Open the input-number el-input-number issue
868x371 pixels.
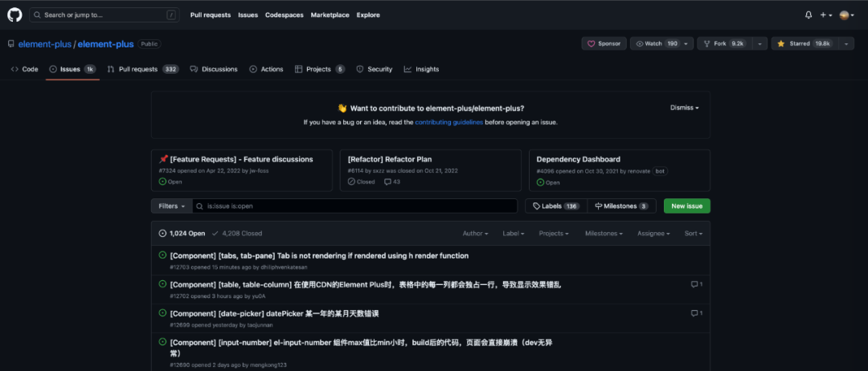pyautogui.click(x=361, y=347)
